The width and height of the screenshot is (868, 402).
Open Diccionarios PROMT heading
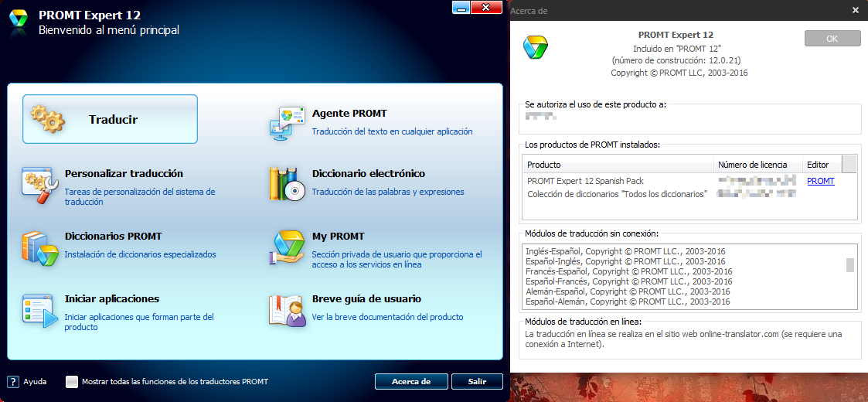114,236
